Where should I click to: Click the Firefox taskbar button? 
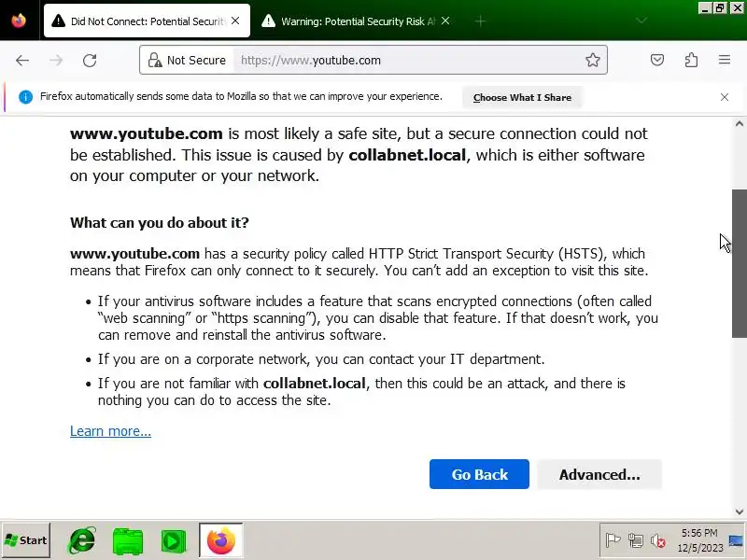pos(221,540)
